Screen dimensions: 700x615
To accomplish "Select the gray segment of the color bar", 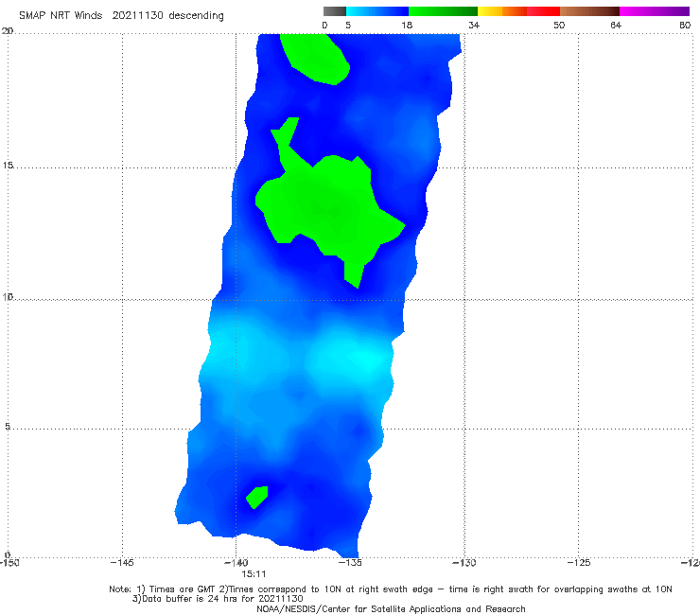I will point(335,11).
